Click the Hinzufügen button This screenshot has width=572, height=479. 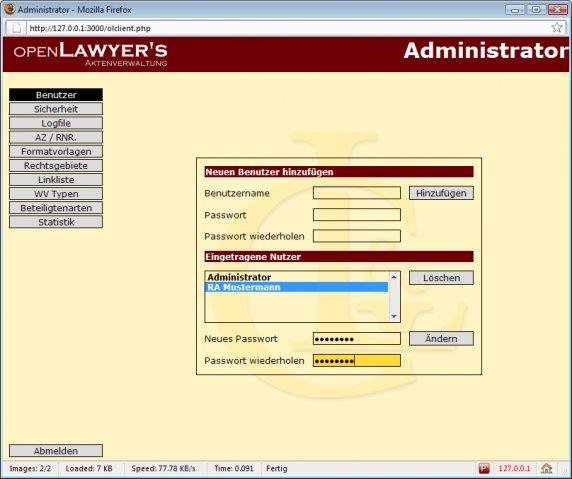point(441,193)
